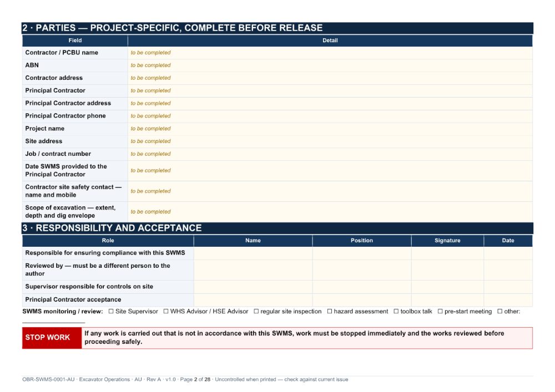
Task: Click the Job / contract number detail field
Action: [x=330, y=154]
